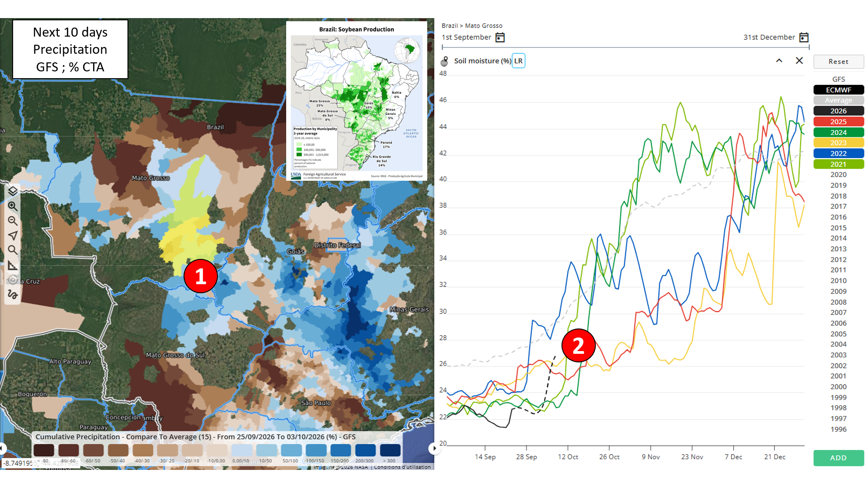The width and height of the screenshot is (868, 488).
Task: Click the darkest brown < -80 legend swatch
Action: [44, 450]
